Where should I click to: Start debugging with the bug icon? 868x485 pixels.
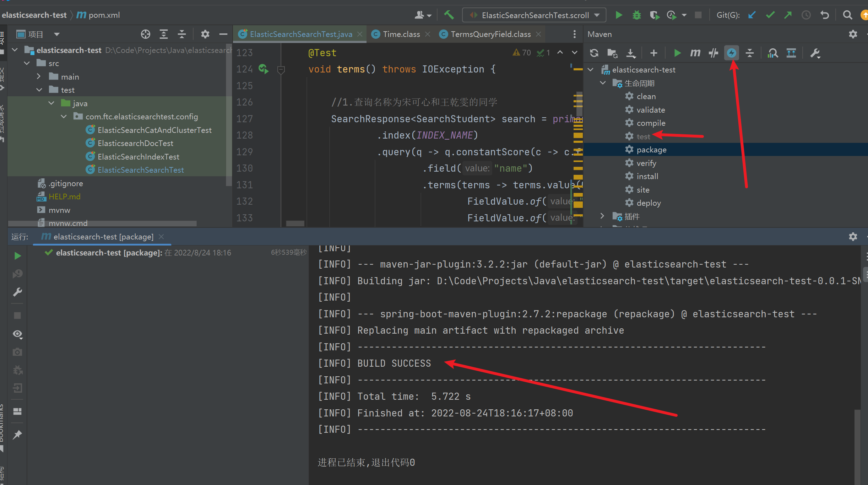(x=636, y=15)
